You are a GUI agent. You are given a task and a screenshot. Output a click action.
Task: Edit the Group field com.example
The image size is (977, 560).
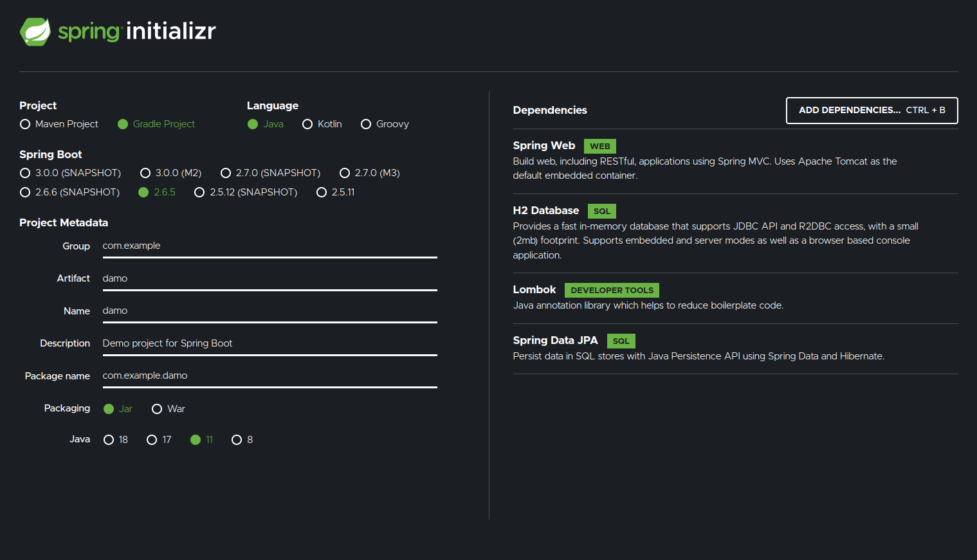270,246
